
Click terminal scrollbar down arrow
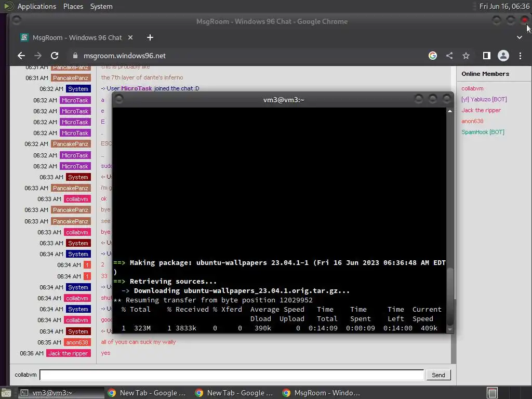450,329
